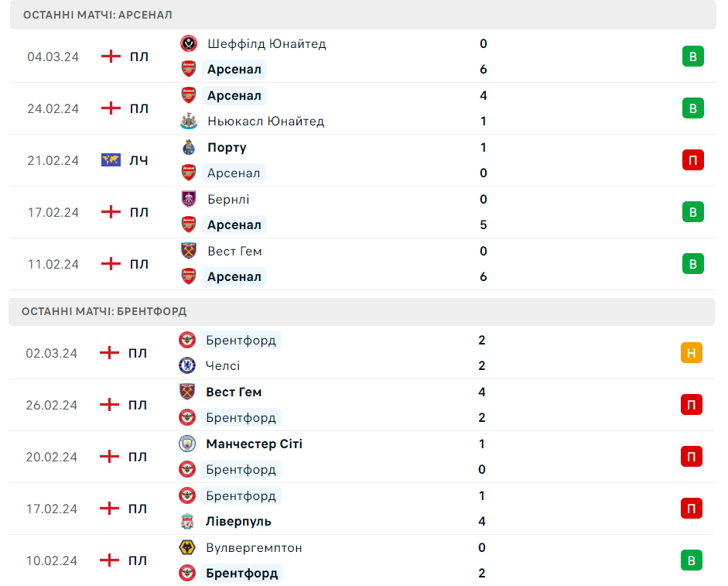728x586 pixels.
Task: Click the ОСТАННІ МАТЧІ: АРСЕНАЛ section header
Action: pos(97,15)
